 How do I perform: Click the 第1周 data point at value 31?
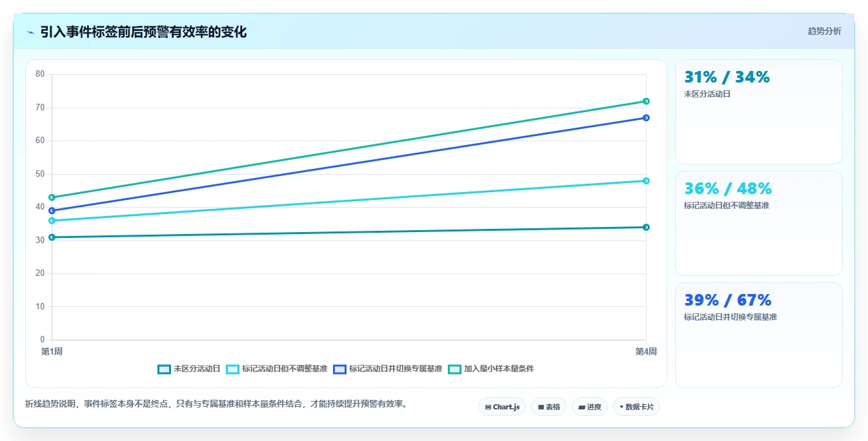click(52, 237)
